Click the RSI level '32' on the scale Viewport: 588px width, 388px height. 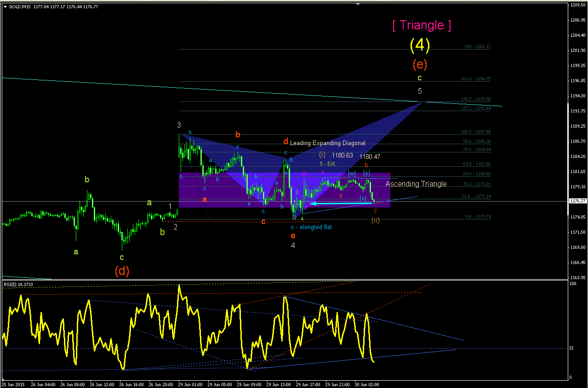coord(571,348)
